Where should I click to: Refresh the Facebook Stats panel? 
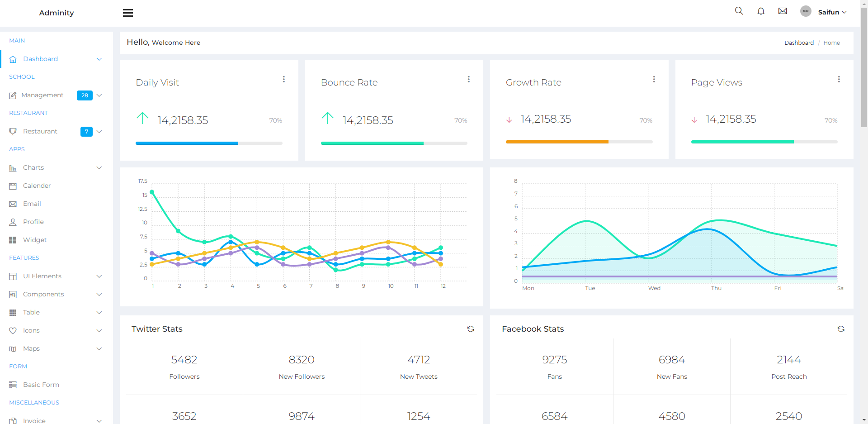click(x=841, y=329)
